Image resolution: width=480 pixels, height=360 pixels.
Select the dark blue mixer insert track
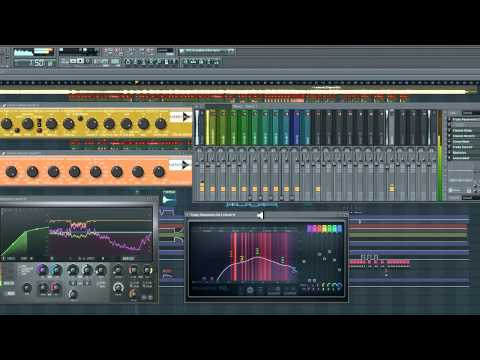[296, 127]
